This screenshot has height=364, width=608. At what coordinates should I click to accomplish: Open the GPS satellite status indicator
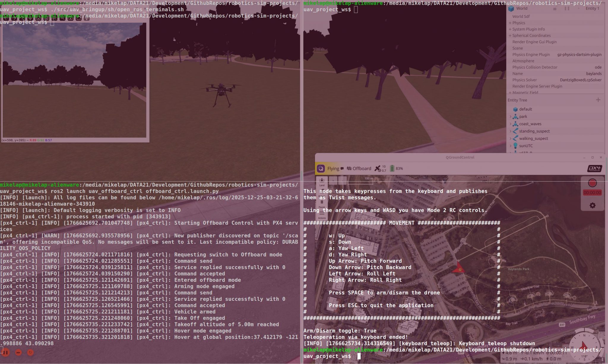coord(380,169)
